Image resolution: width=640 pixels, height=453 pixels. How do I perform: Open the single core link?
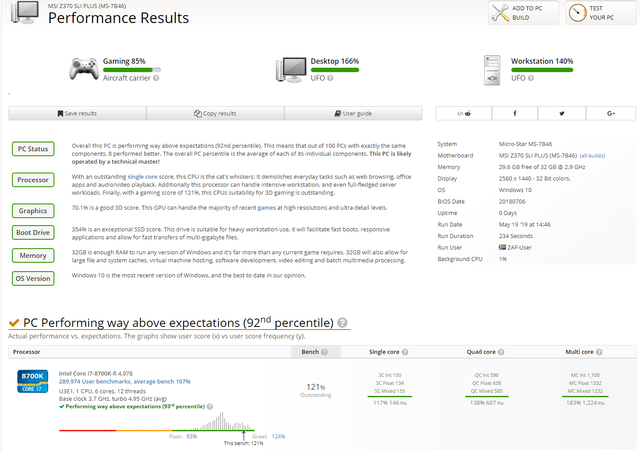pos(142,177)
